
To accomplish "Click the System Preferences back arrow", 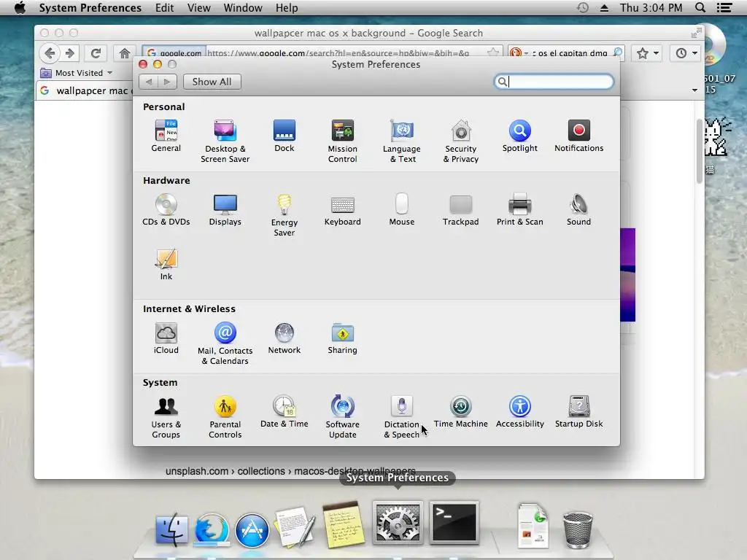I will click(149, 82).
